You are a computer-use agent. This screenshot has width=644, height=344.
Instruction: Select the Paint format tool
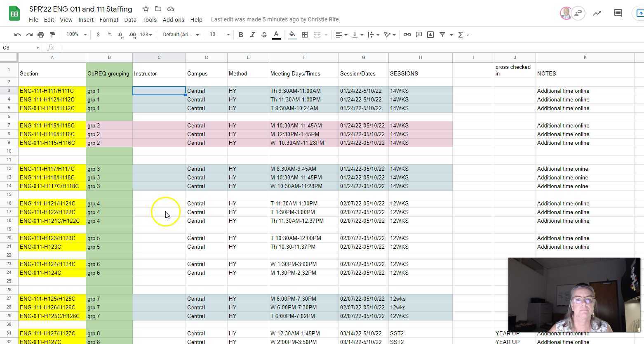click(52, 34)
